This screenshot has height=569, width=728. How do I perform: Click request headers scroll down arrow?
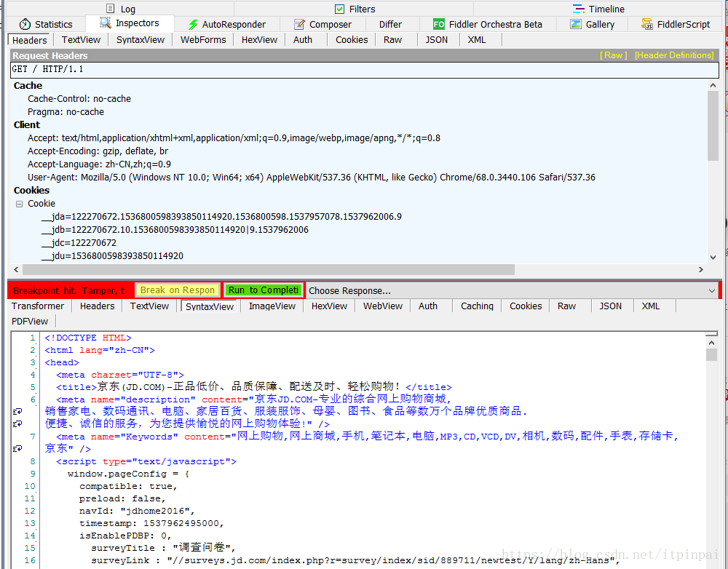pyautogui.click(x=713, y=257)
